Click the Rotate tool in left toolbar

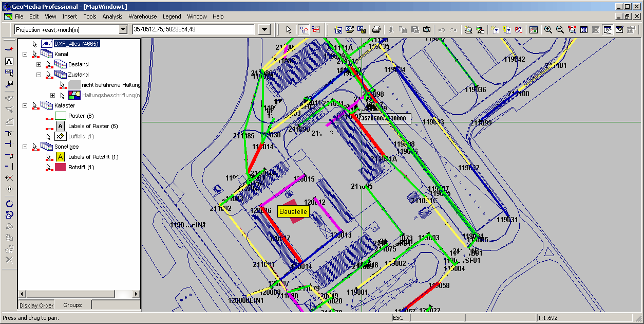click(x=9, y=204)
